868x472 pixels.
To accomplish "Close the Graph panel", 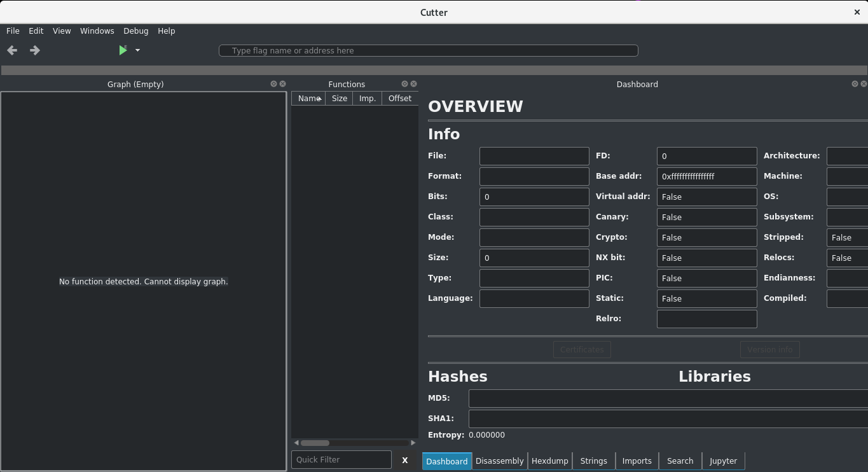I will (x=283, y=84).
